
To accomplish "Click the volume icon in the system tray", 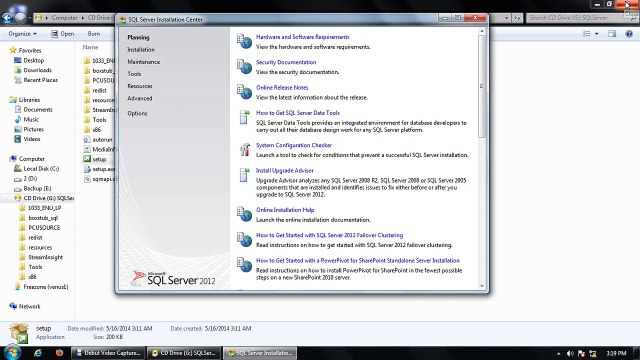I will (x=570, y=353).
